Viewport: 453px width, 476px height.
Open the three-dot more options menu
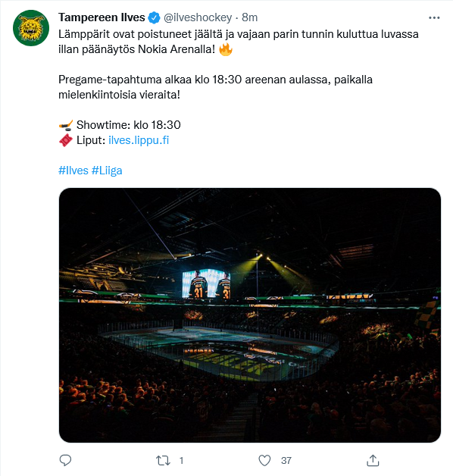click(x=434, y=18)
